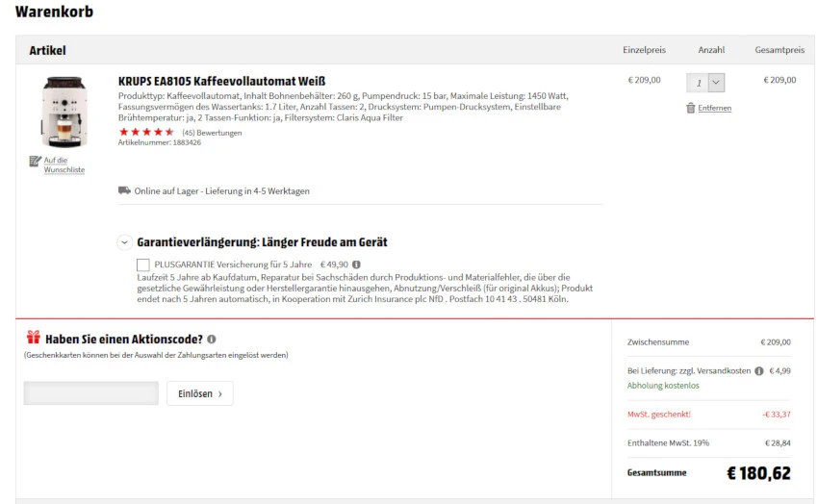Click the info icon beside PLUSGARANTIE price

tap(356, 265)
